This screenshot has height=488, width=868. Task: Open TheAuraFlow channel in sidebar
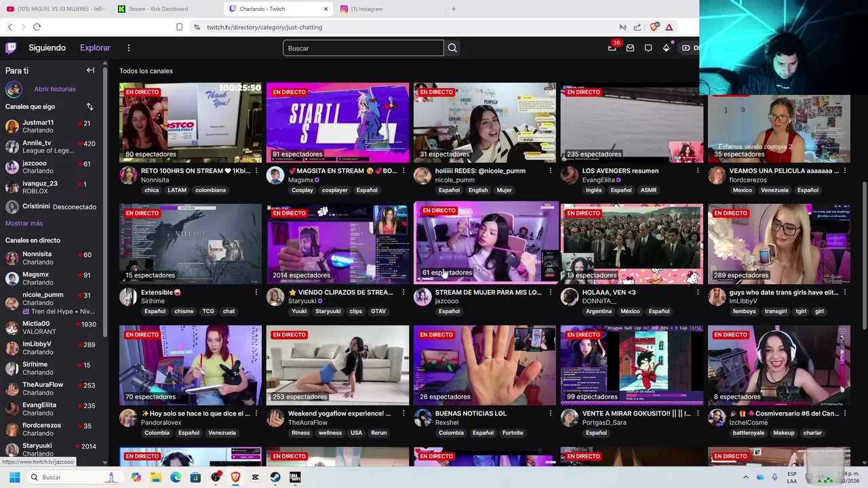coord(52,388)
